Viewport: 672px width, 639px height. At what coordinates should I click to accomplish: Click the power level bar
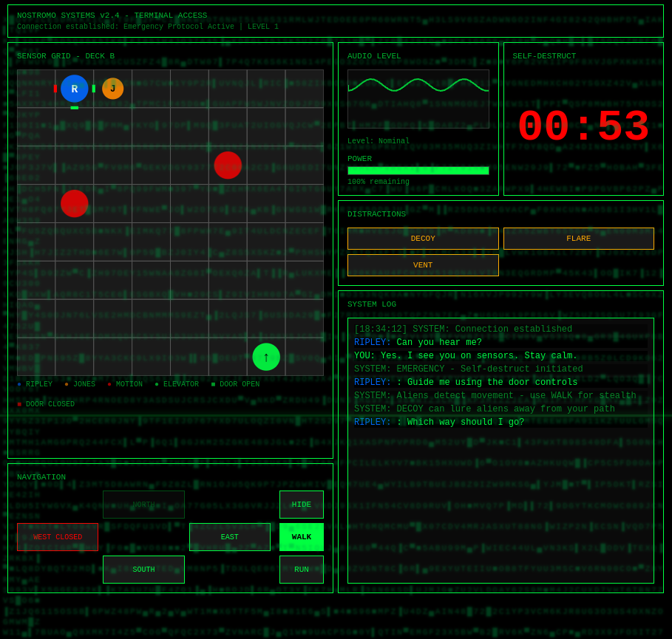pos(418,171)
